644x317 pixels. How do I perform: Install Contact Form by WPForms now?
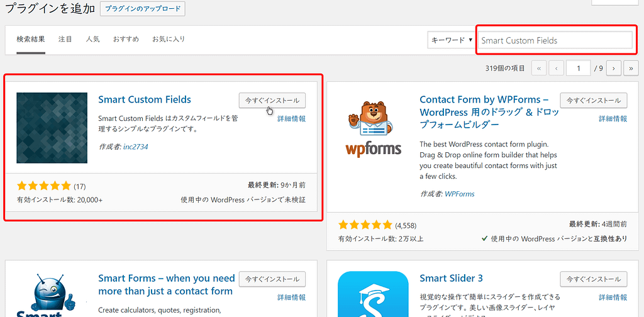(x=594, y=100)
